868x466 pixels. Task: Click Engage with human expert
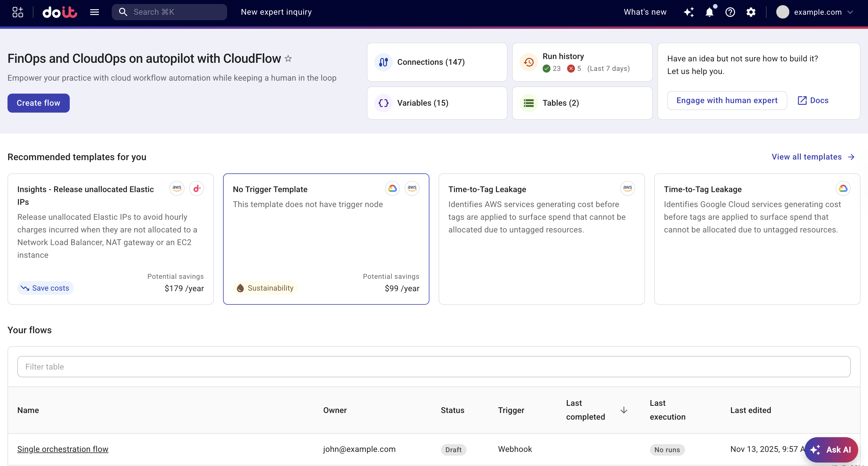[727, 100]
